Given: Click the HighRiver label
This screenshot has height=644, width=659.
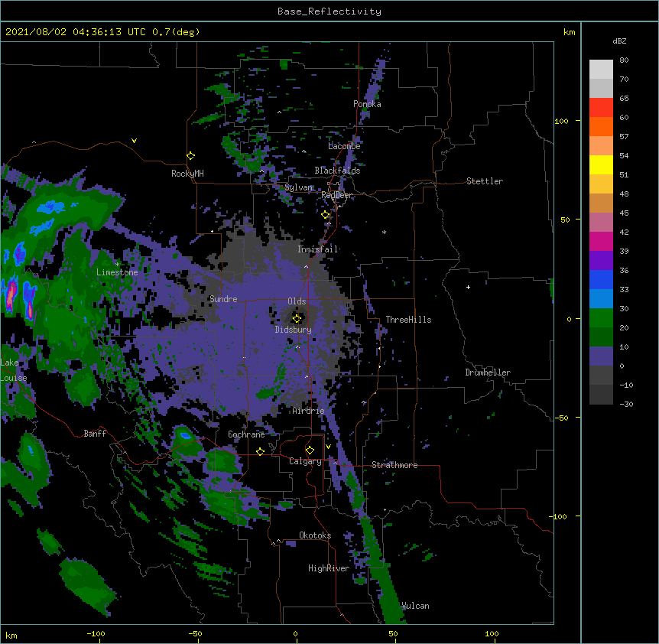Looking at the screenshot, I should pyautogui.click(x=329, y=568).
